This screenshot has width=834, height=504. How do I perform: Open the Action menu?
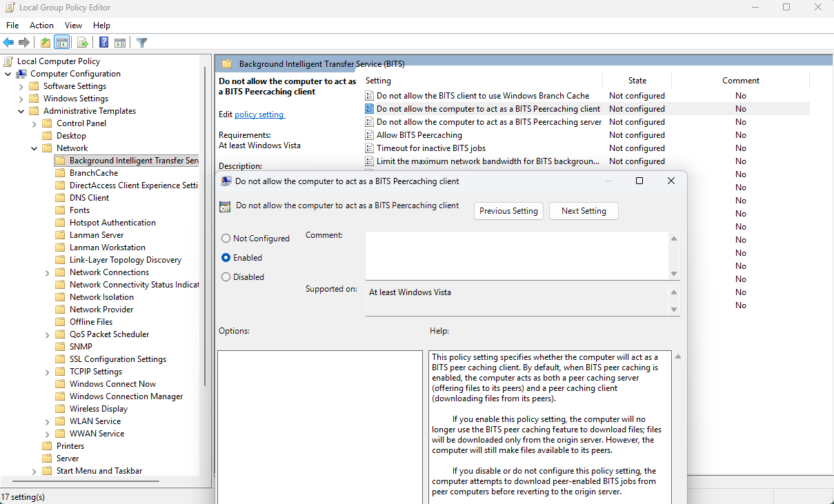41,26
